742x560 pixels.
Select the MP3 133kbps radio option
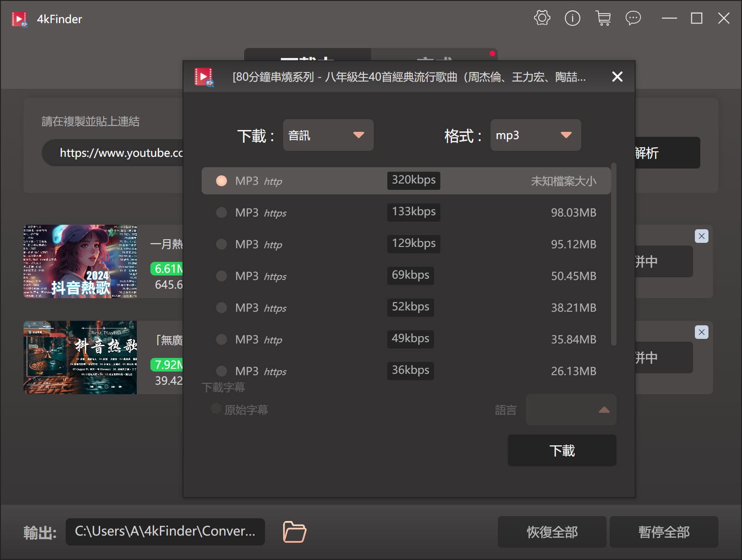222,212
